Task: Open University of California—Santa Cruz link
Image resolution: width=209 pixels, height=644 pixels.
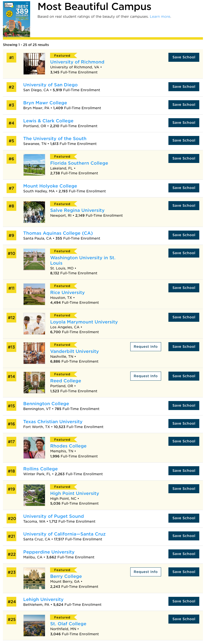Action: pyautogui.click(x=64, y=534)
